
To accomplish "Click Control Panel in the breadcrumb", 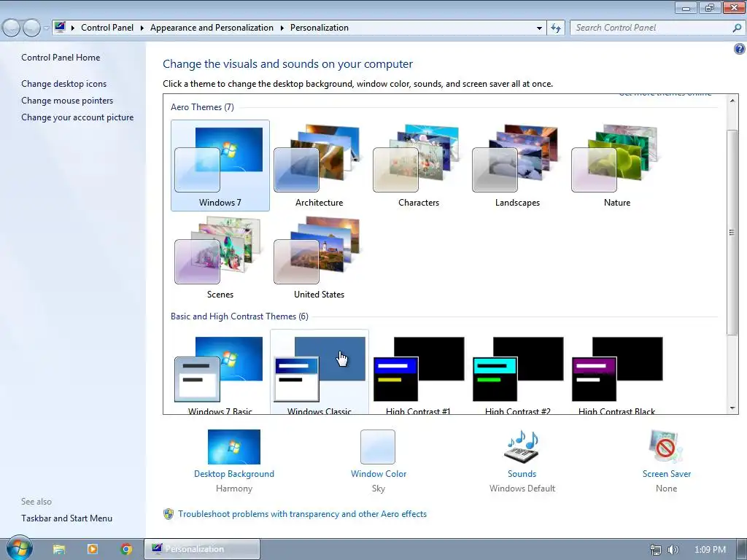I will (107, 28).
